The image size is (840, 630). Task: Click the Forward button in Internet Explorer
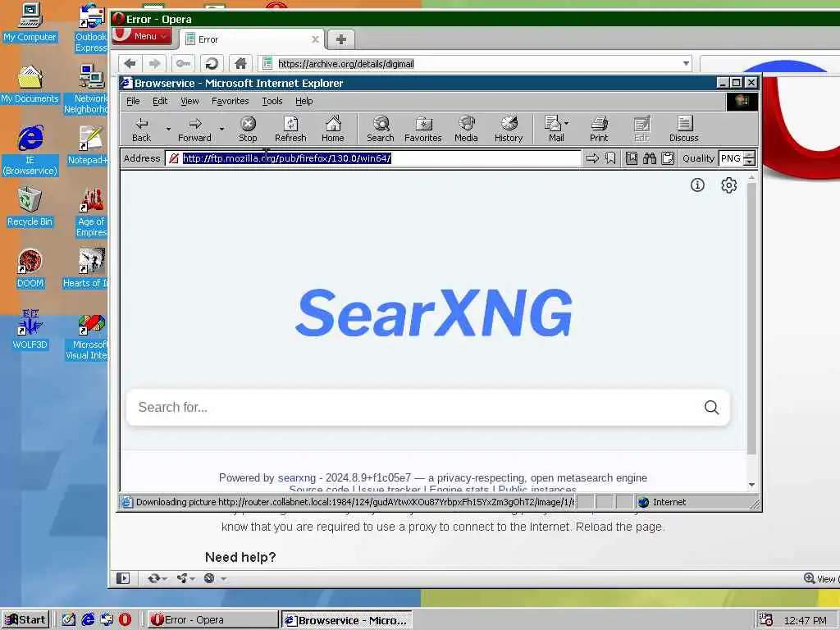pyautogui.click(x=194, y=130)
